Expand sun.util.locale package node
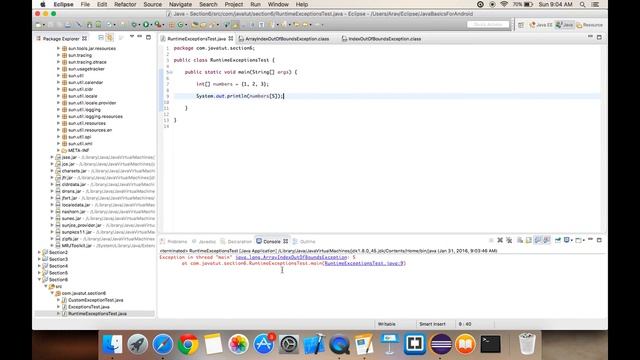 (58, 96)
